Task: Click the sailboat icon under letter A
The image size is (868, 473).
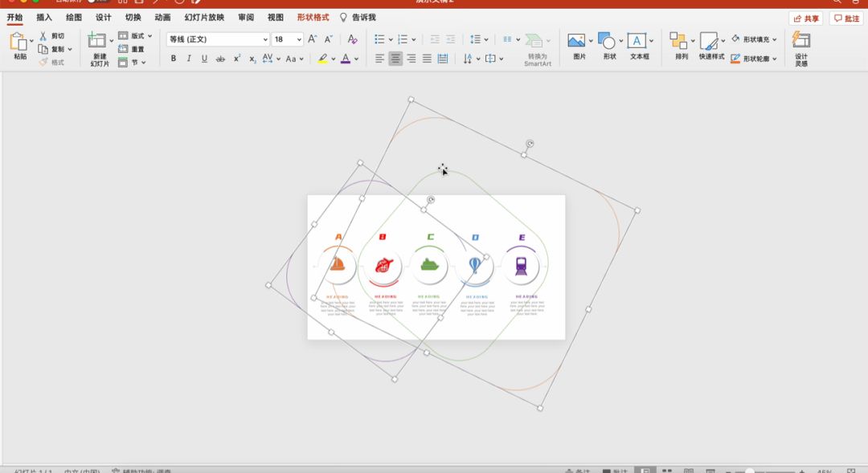Action: (338, 264)
